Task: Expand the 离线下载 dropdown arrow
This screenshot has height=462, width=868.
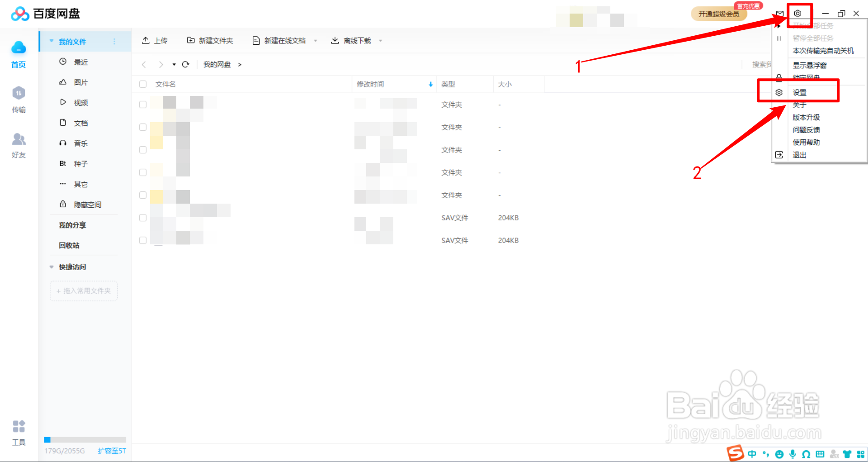Action: [381, 41]
